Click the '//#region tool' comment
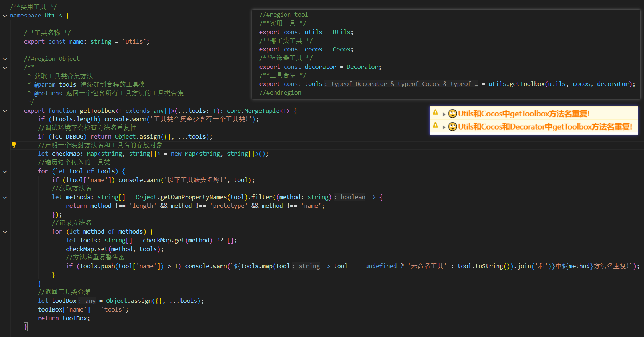 pos(283,15)
